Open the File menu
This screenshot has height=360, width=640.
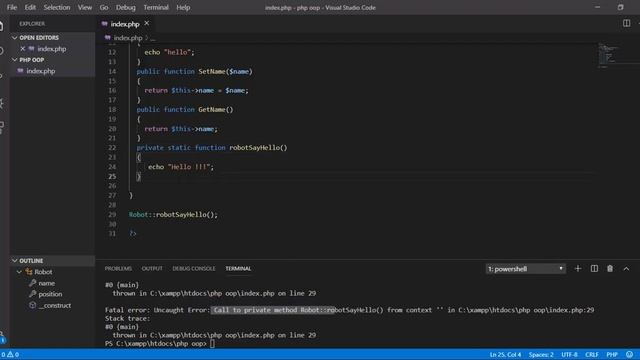pyautogui.click(x=12, y=7)
